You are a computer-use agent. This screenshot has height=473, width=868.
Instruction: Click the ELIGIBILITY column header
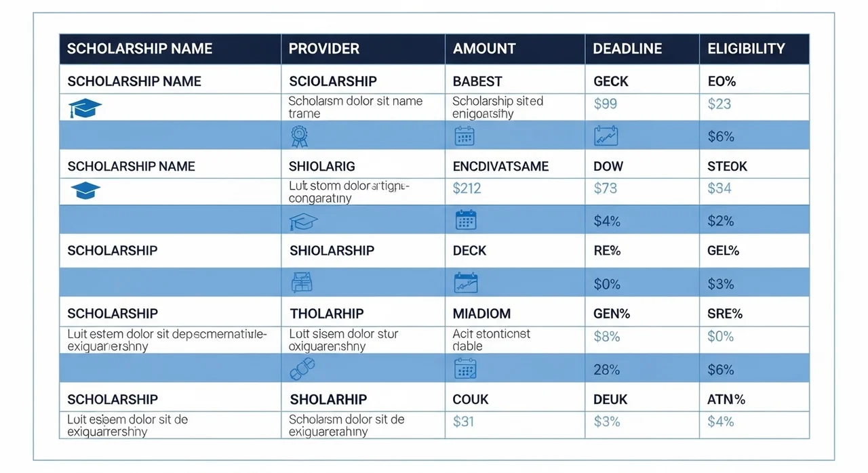pos(746,49)
